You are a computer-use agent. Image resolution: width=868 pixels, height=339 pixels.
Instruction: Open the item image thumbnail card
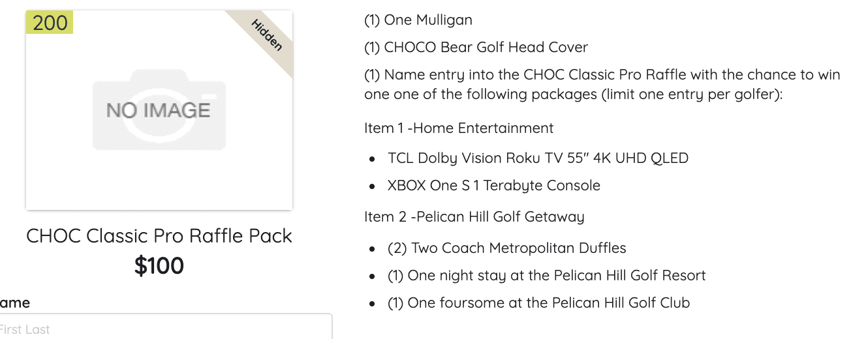click(159, 110)
